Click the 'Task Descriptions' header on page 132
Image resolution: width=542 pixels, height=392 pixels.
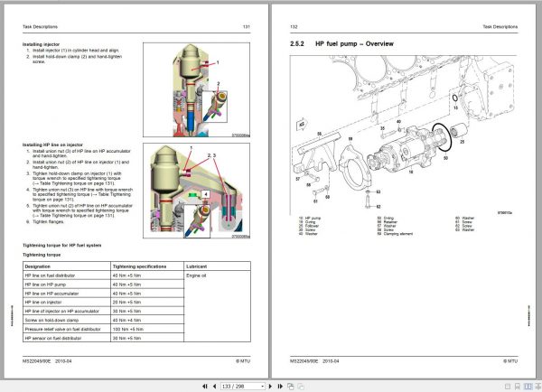click(x=500, y=26)
